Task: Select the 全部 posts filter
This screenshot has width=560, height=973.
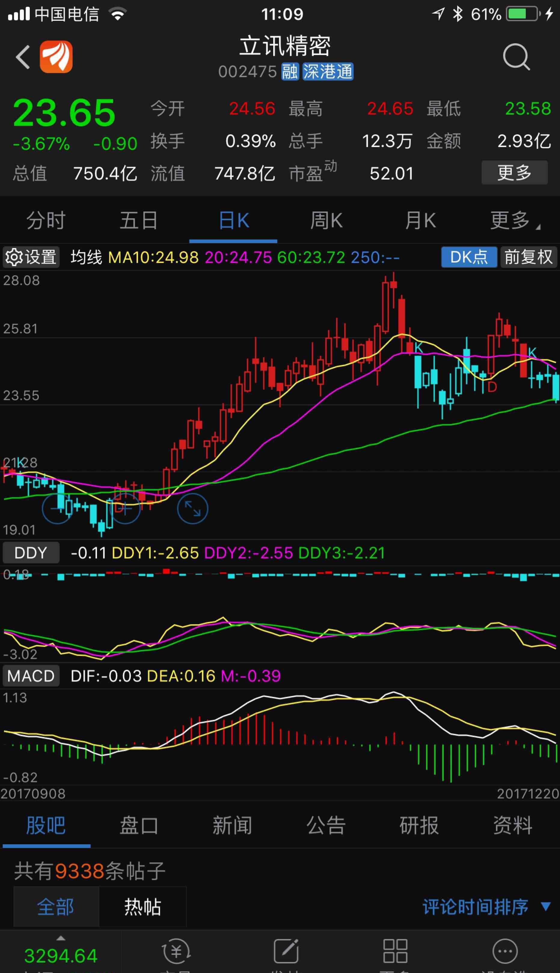Action: click(56, 907)
